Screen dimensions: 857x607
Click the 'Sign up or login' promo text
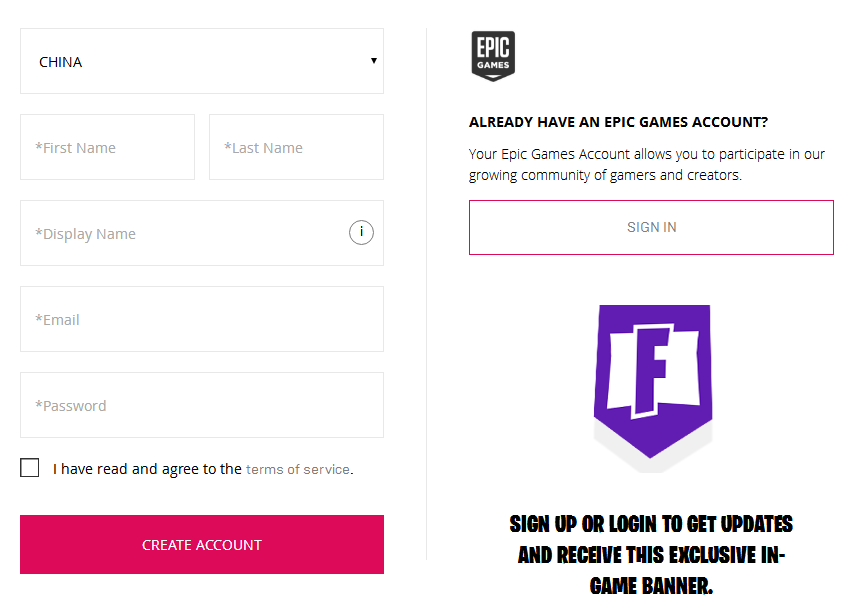click(x=651, y=554)
